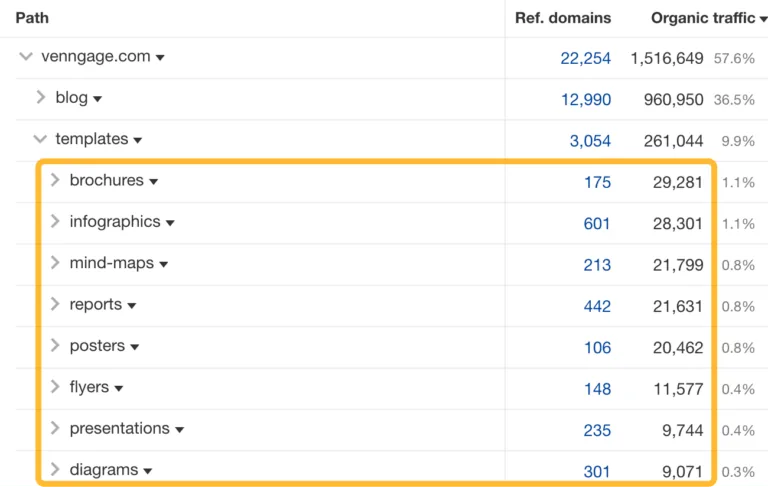The image size is (768, 488).
Task: Select the venngage.com path label
Action: pyautogui.click(x=96, y=56)
